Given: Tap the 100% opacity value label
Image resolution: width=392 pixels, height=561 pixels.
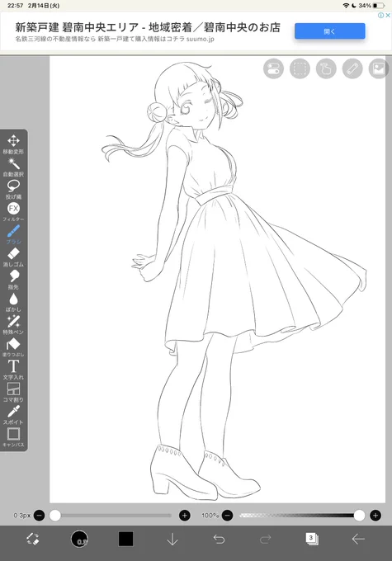Looking at the screenshot, I should click(210, 516).
